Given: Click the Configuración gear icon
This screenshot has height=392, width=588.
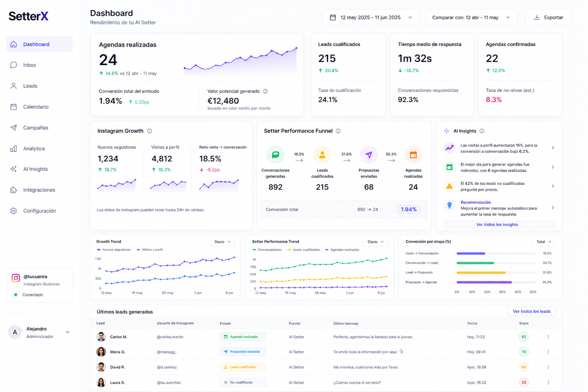Looking at the screenshot, I should 13,211.
